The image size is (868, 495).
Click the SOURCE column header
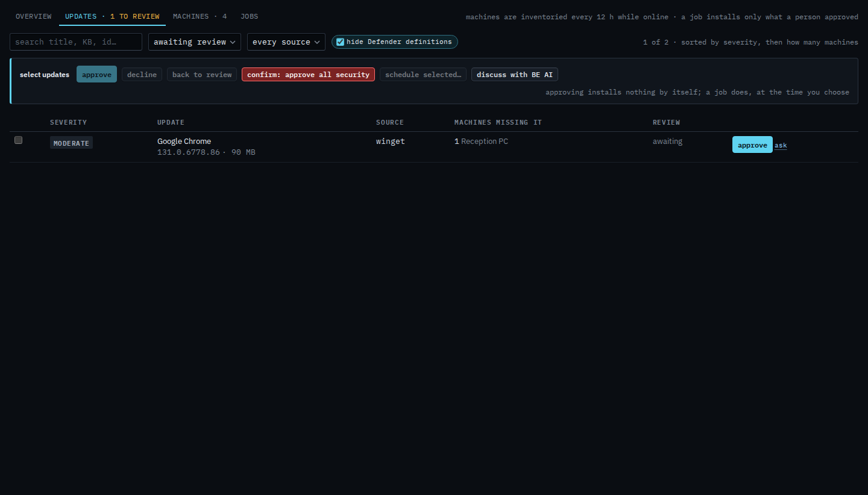pyautogui.click(x=390, y=122)
